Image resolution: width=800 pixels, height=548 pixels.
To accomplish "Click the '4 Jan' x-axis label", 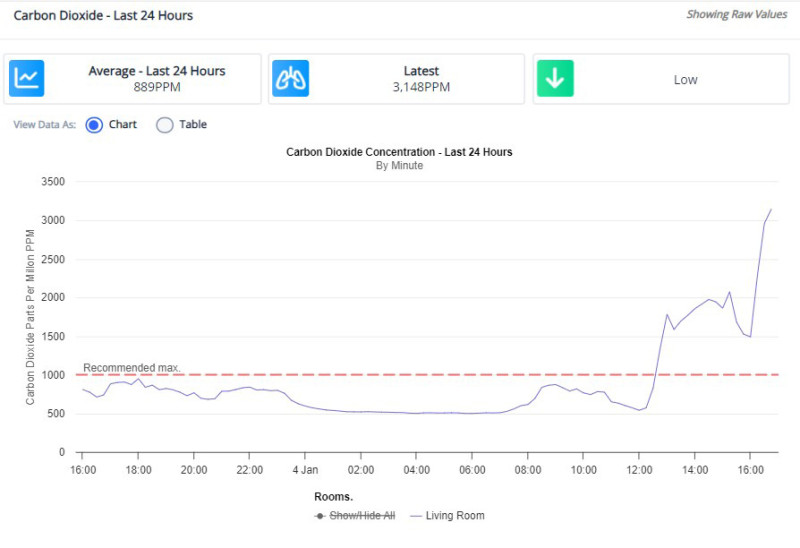I will tap(305, 470).
